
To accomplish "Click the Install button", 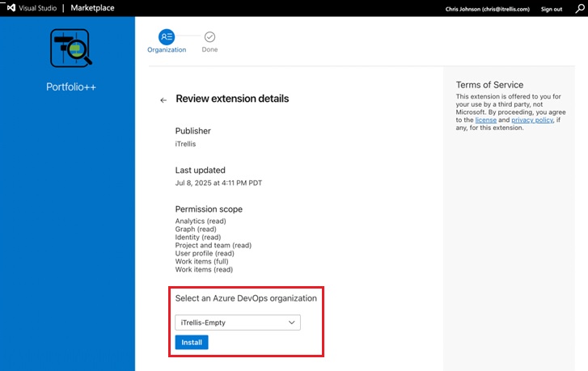I will tap(192, 342).
